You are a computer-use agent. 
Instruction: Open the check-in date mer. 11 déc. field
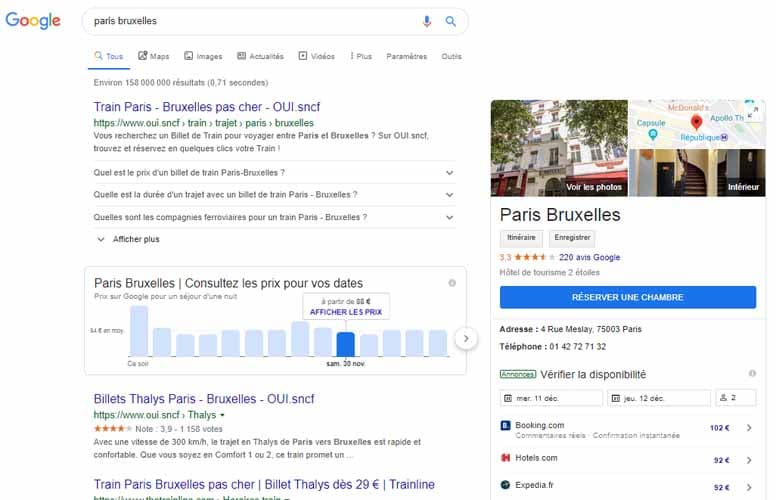(551, 398)
